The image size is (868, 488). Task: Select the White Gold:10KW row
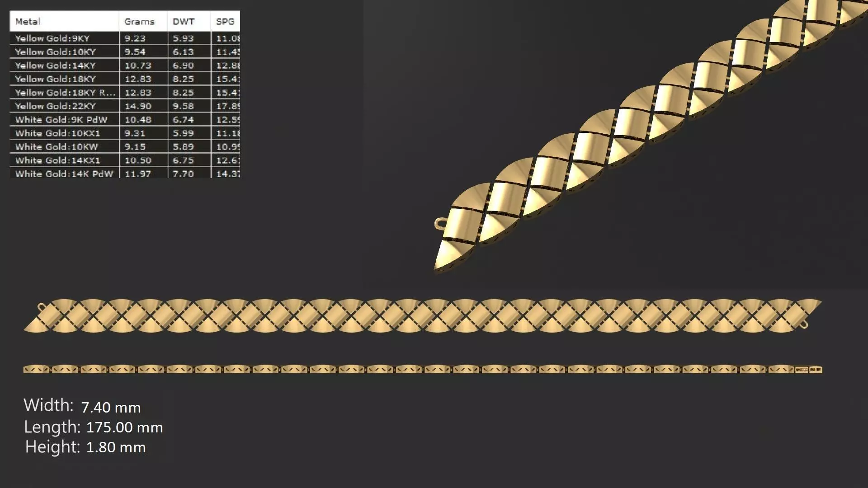[x=57, y=147]
